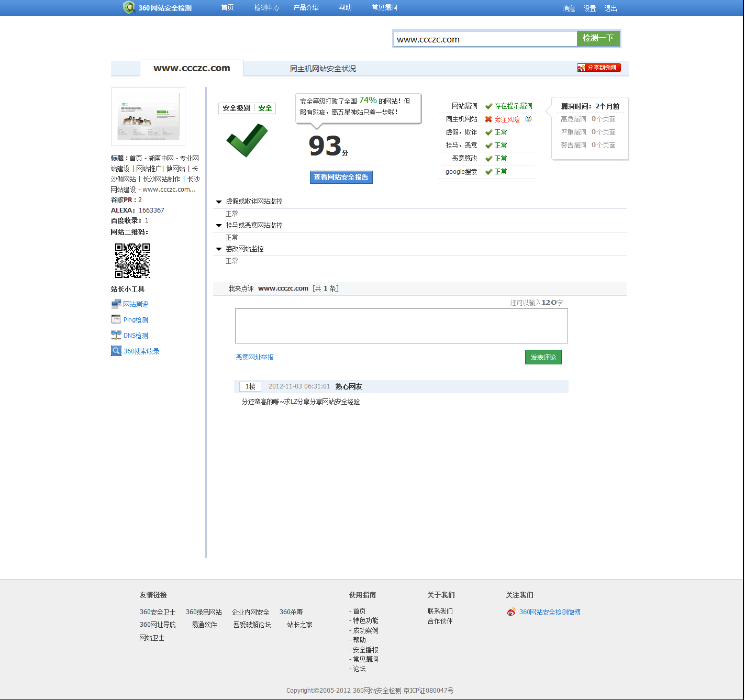The width and height of the screenshot is (745, 700).
Task: Open 吾爱破解论坛 friend link
Action: pyautogui.click(x=252, y=625)
